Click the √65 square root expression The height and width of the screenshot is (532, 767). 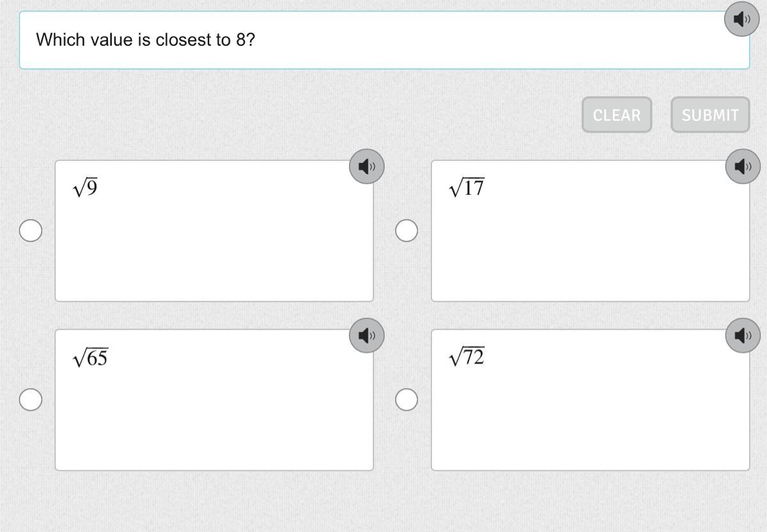coord(90,358)
